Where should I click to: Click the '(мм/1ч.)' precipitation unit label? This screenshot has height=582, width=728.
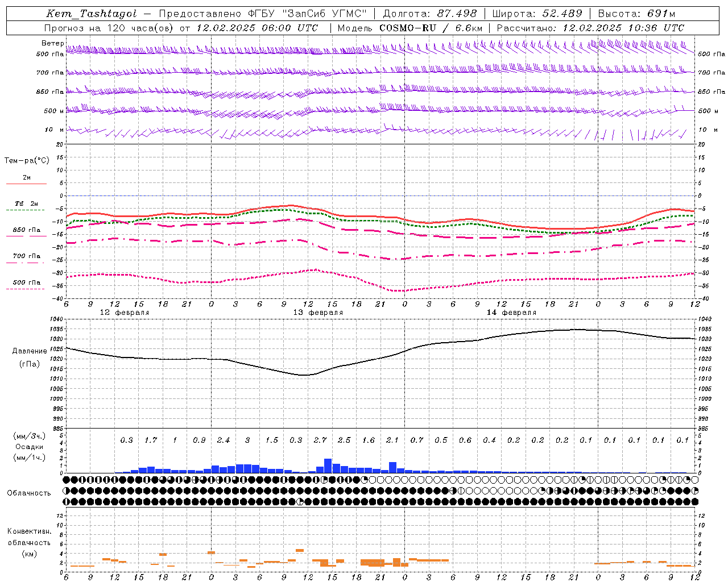[29, 458]
